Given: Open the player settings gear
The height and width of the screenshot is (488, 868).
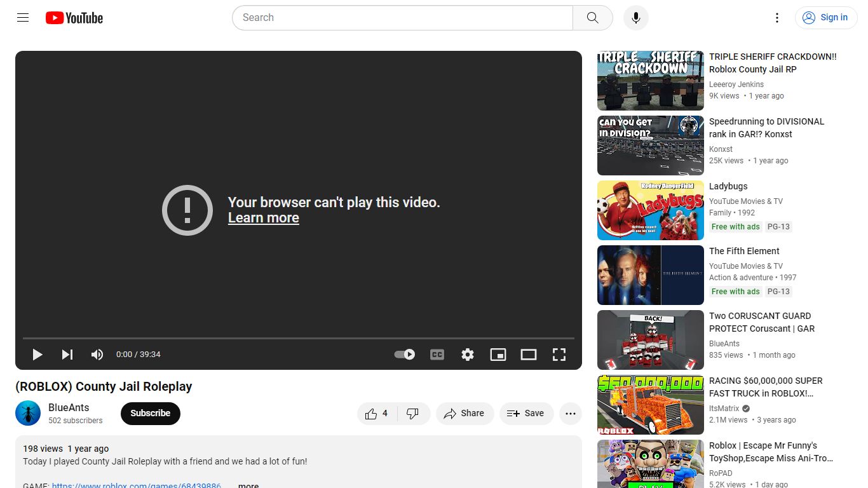Looking at the screenshot, I should pyautogui.click(x=468, y=355).
